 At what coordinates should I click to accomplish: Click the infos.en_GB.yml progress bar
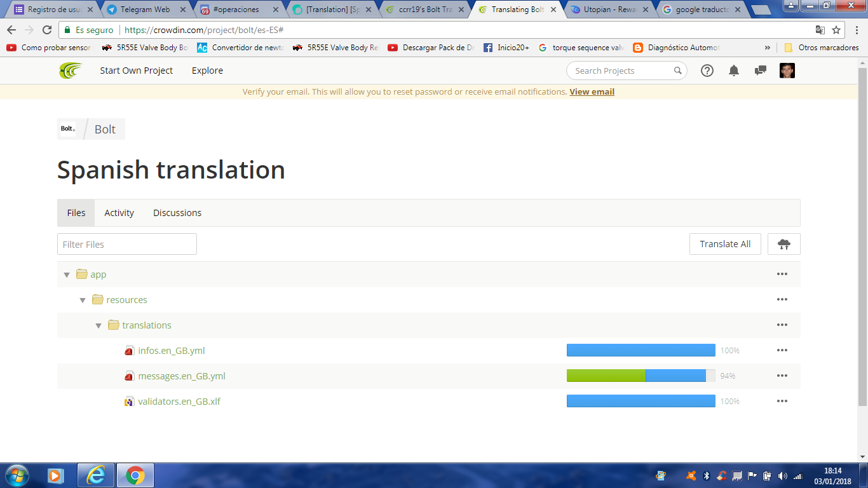(641, 350)
